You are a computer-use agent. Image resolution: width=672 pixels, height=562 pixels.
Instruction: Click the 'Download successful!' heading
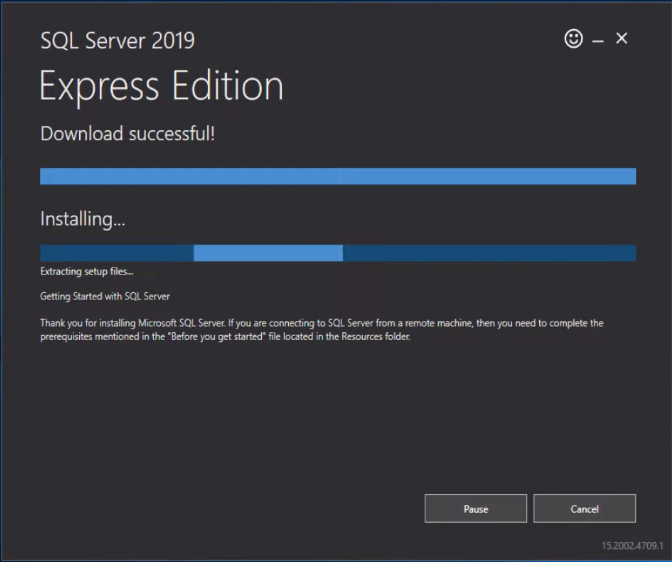pos(128,133)
